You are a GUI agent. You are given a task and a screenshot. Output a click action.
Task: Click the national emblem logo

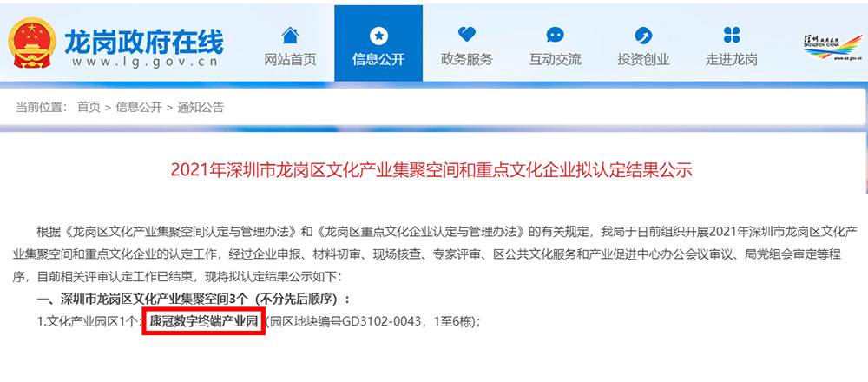(x=32, y=43)
